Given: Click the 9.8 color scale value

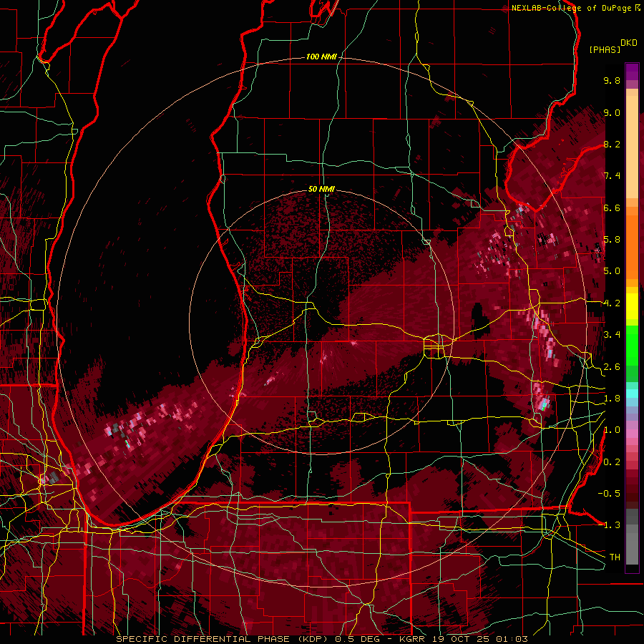Looking at the screenshot, I should tap(612, 80).
